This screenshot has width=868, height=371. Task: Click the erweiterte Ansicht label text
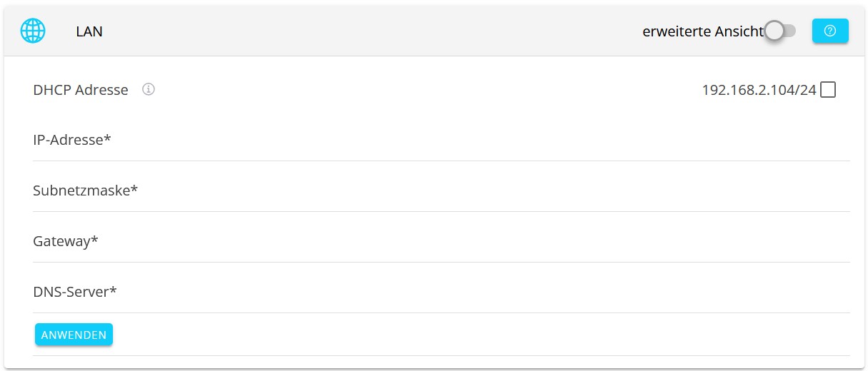(x=702, y=32)
